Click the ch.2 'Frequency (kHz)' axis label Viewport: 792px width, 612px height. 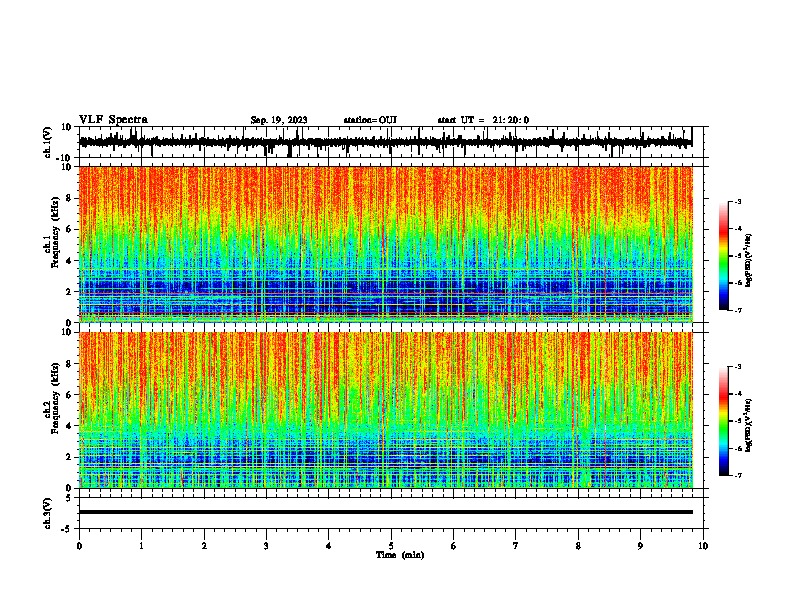click(55, 398)
